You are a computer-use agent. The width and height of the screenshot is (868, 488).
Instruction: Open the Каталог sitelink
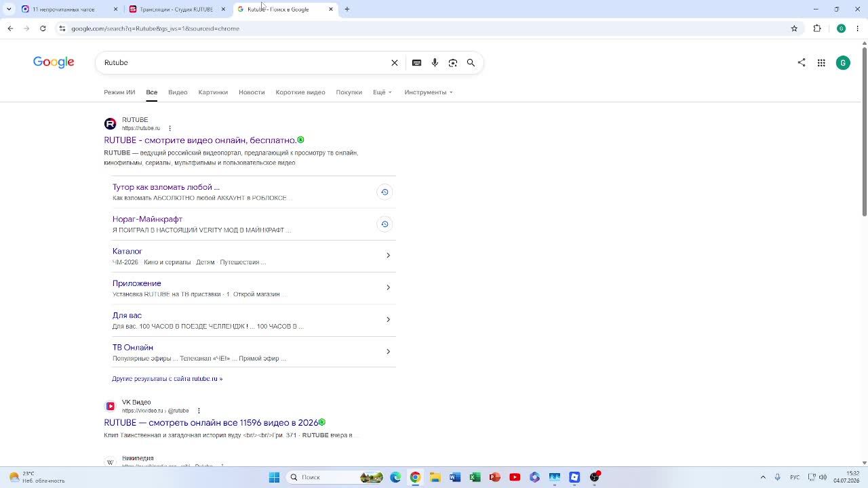click(x=127, y=251)
